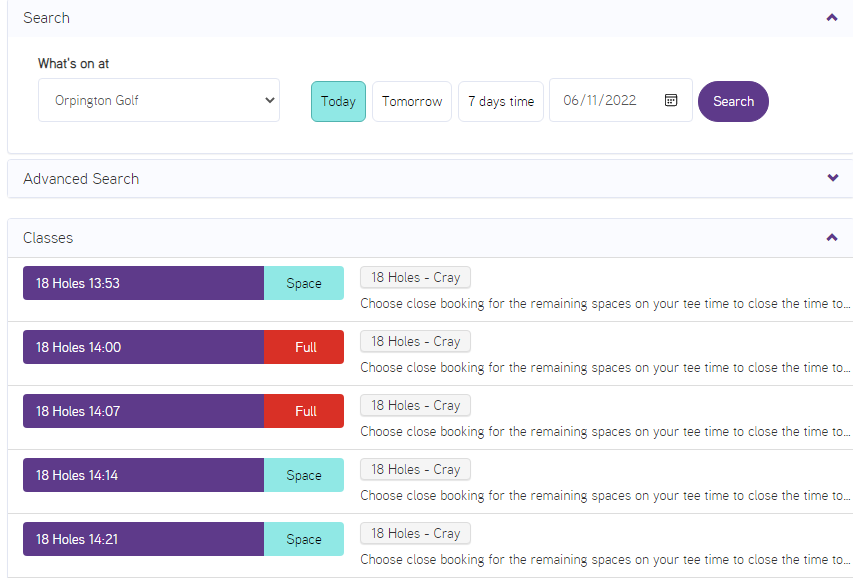Open the Orpington Golf venue dropdown
The image size is (853, 578).
pyautogui.click(x=159, y=100)
